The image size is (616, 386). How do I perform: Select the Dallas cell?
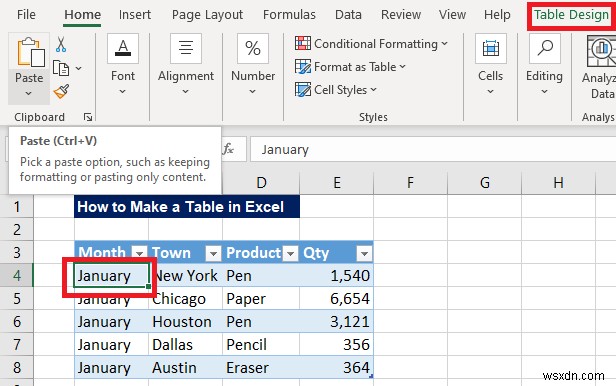coord(185,345)
